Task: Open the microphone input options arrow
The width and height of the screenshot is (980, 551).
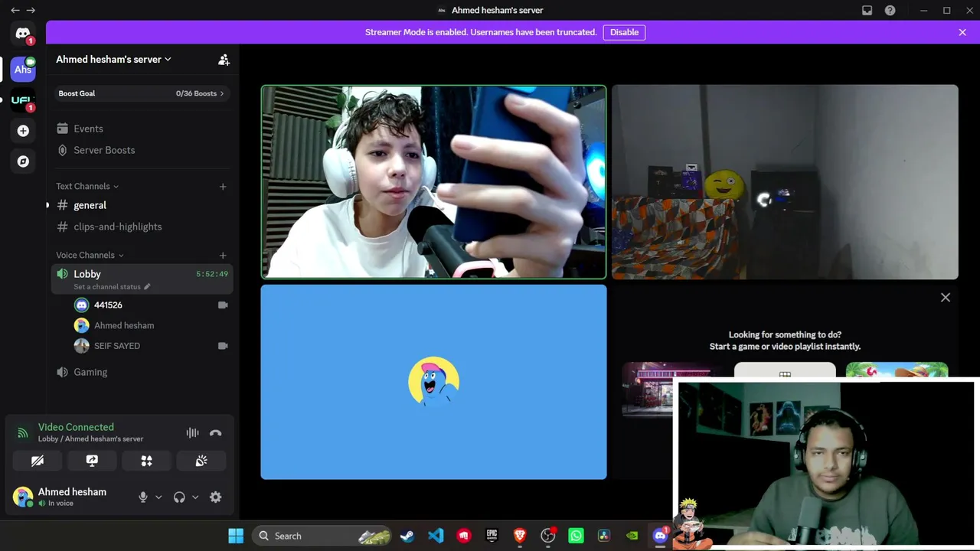Action: click(158, 497)
